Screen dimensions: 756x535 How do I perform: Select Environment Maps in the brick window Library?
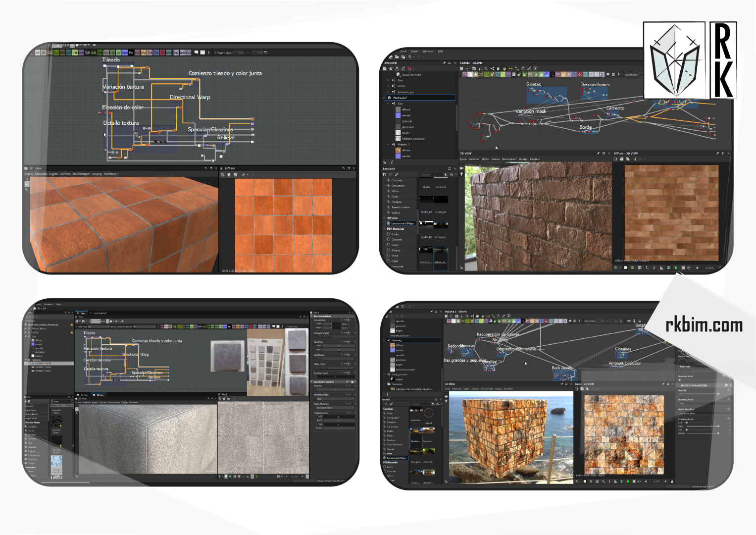pyautogui.click(x=402, y=223)
